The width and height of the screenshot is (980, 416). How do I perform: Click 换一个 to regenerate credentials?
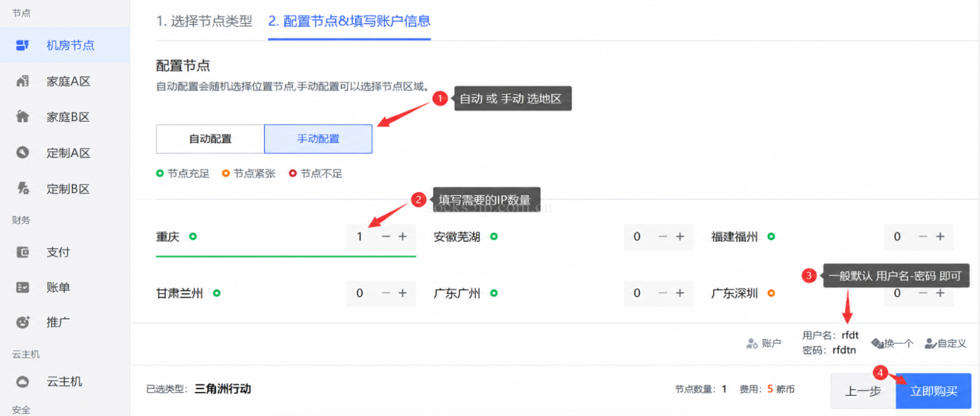(x=892, y=344)
